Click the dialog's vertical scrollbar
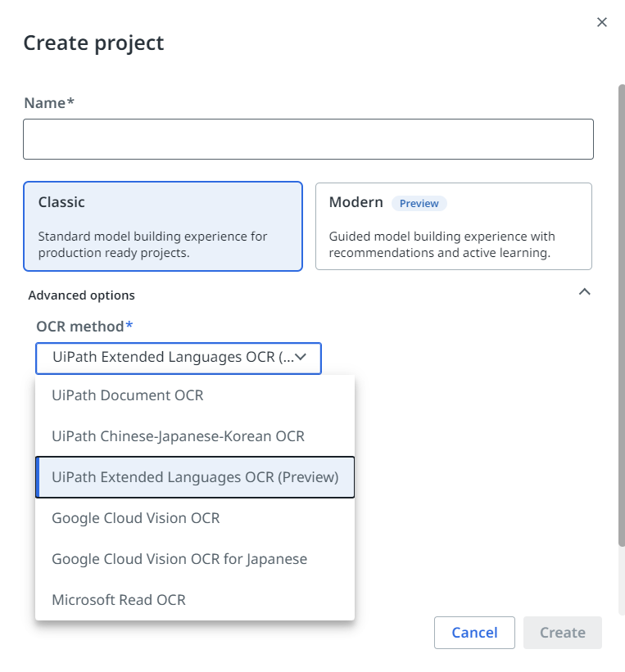 click(x=621, y=311)
